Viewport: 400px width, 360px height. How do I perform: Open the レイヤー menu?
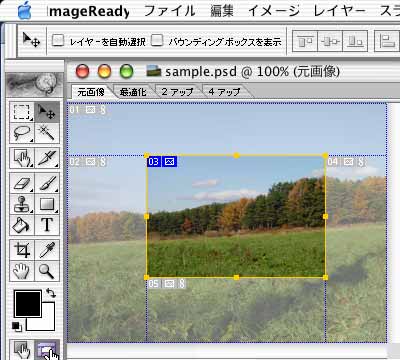[340, 11]
